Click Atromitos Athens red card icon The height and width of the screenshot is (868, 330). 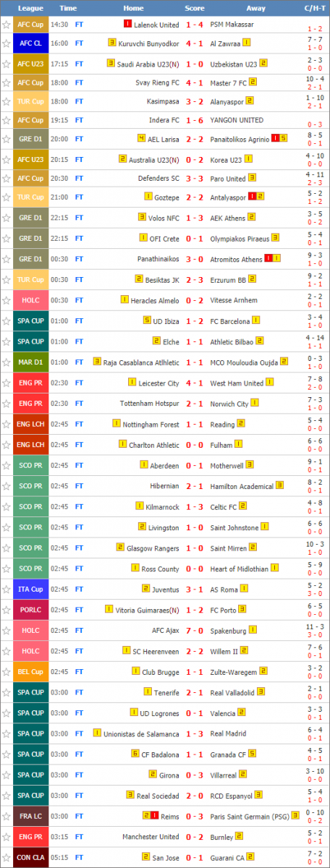tap(268, 258)
